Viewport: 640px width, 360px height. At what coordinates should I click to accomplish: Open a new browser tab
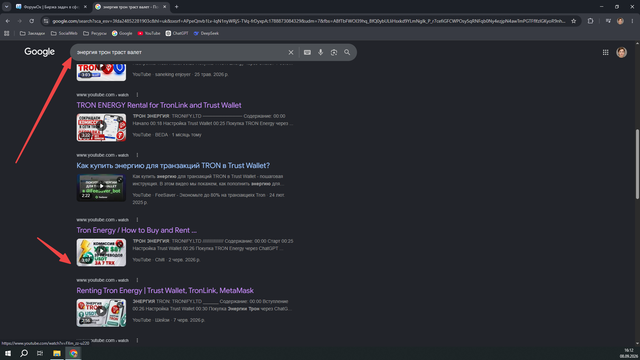click(176, 7)
